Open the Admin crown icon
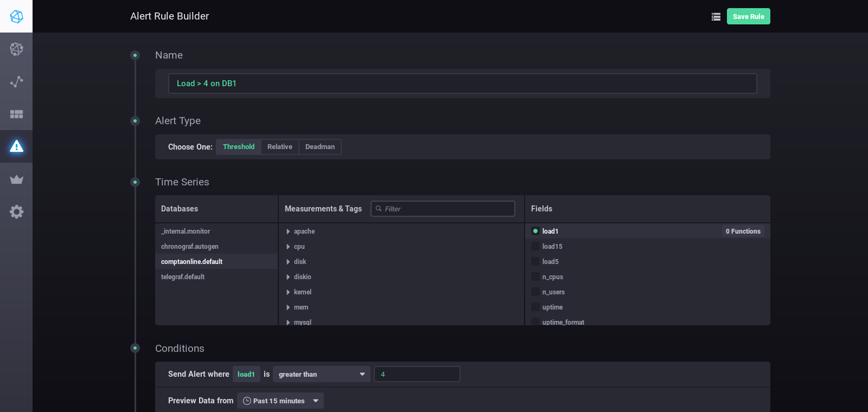 coord(16,179)
